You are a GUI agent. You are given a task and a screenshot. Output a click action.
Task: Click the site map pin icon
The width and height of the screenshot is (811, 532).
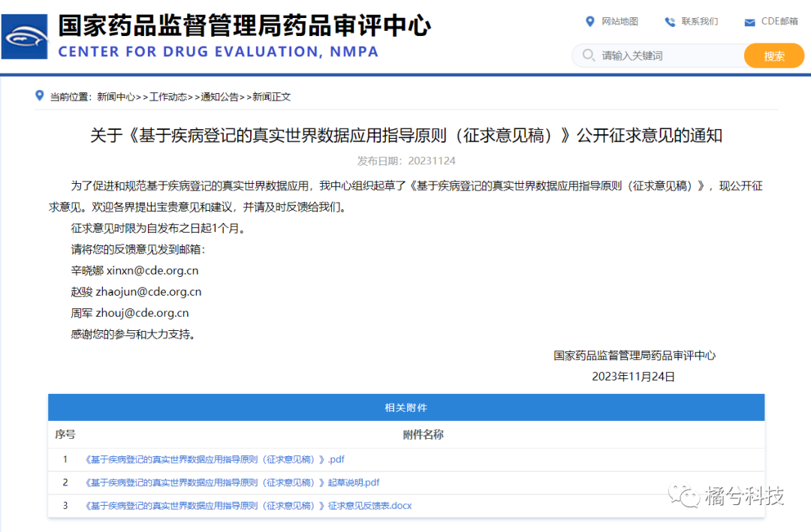click(x=589, y=22)
